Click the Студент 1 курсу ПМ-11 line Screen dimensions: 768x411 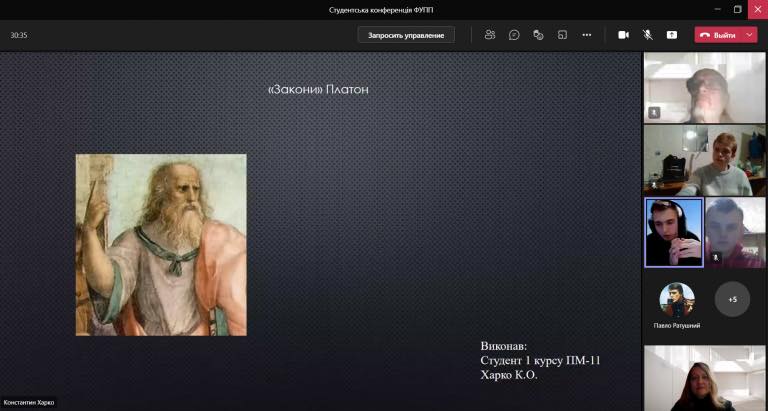click(540, 361)
